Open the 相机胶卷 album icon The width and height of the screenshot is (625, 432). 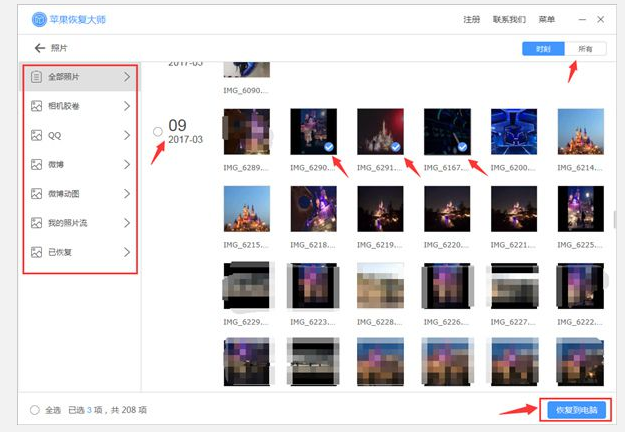tap(36, 106)
